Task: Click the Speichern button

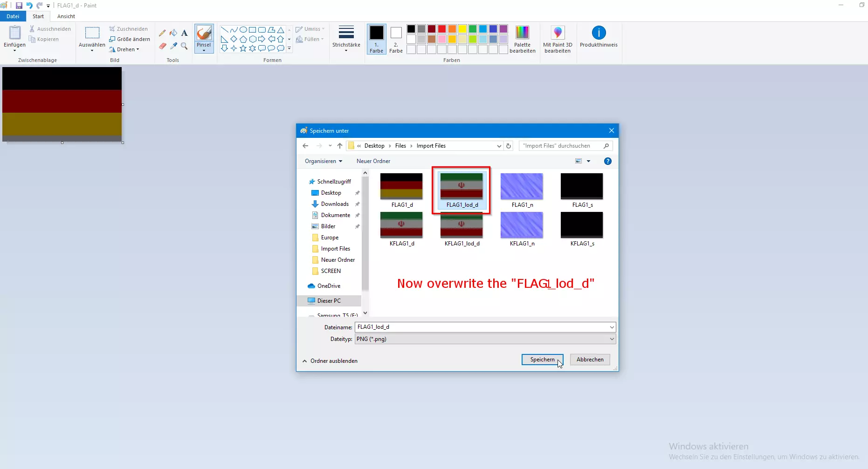Action: (542, 360)
